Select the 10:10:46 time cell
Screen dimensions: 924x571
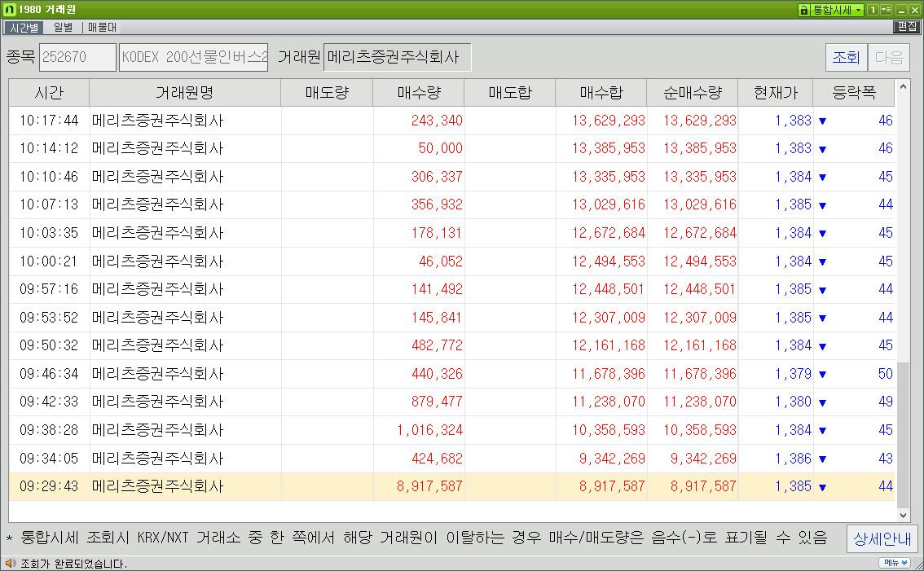pos(49,177)
